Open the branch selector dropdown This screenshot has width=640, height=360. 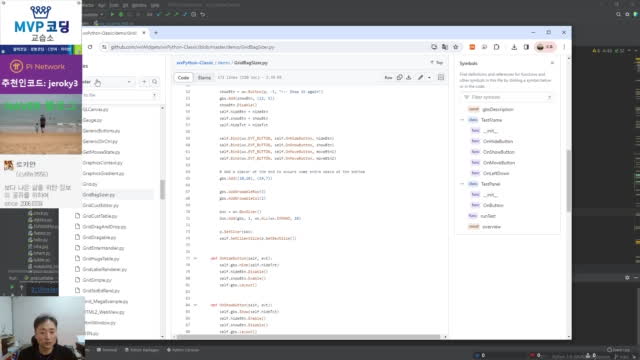(x=108, y=82)
